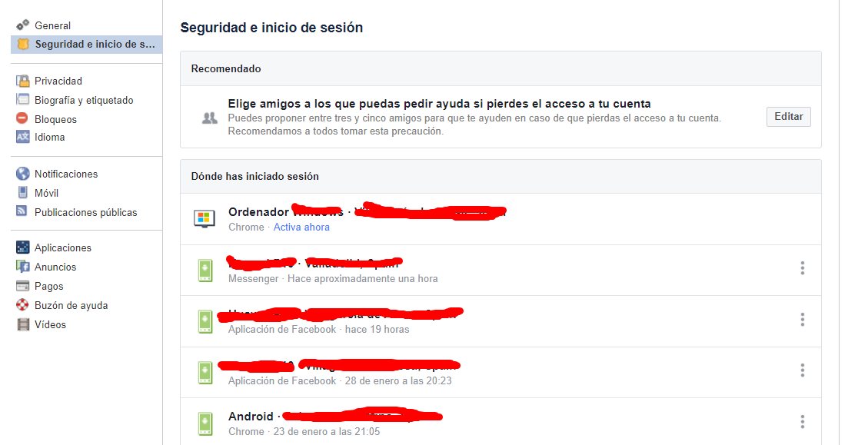This screenshot has width=868, height=445.
Task: Click the Activa ahora link
Action: coord(301,227)
